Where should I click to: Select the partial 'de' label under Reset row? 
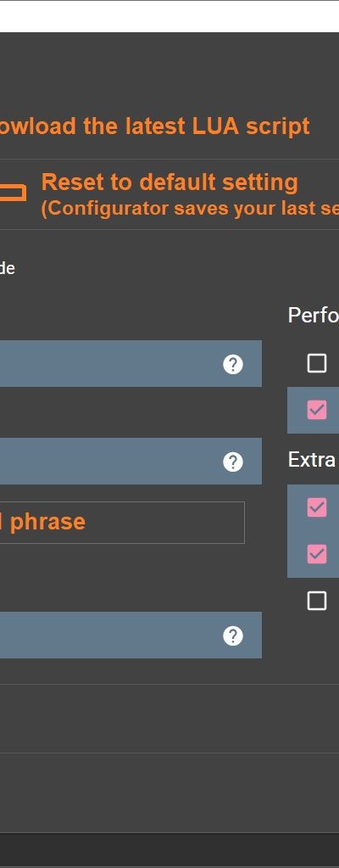[x=7, y=268]
